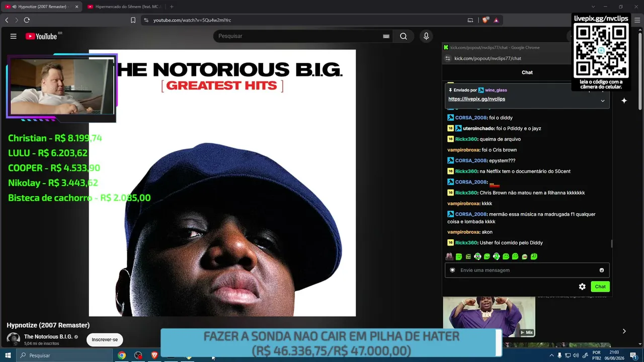Click username uteroinchado in chat

478,128
